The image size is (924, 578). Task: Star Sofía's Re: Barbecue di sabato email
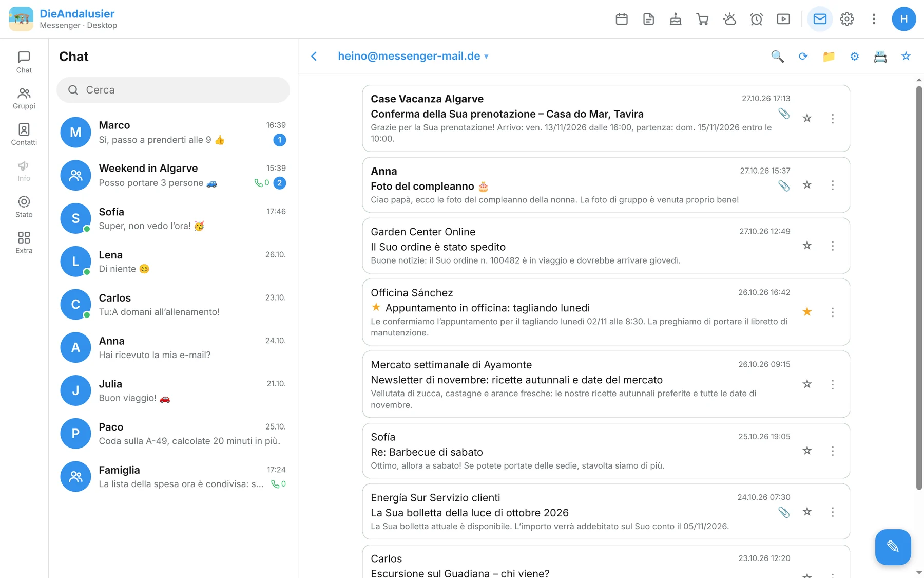(807, 451)
